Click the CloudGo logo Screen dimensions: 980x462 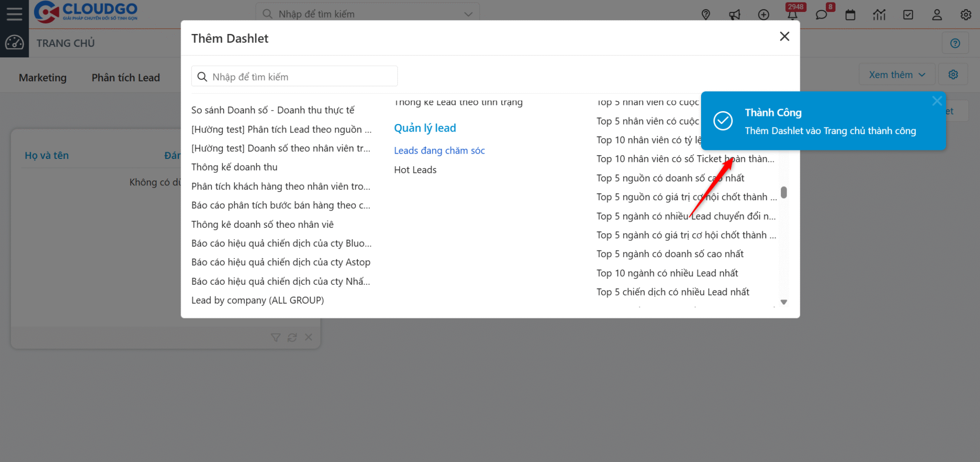86,12
